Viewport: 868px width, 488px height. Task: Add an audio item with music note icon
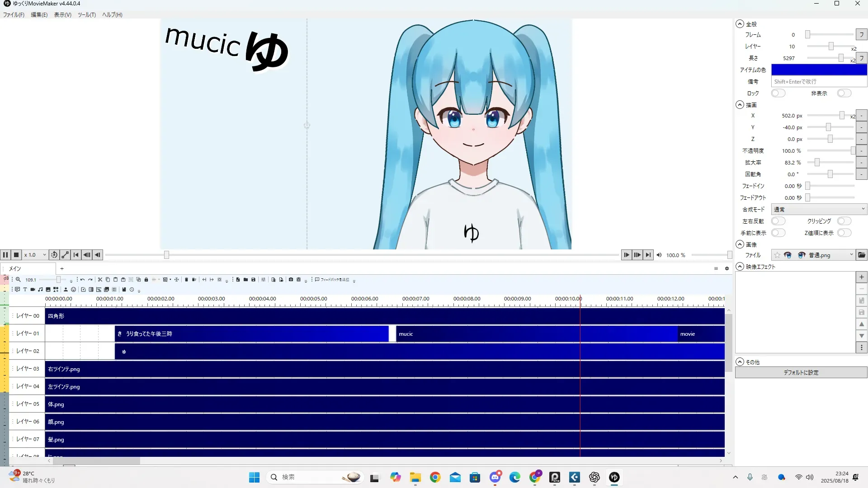(x=40, y=290)
